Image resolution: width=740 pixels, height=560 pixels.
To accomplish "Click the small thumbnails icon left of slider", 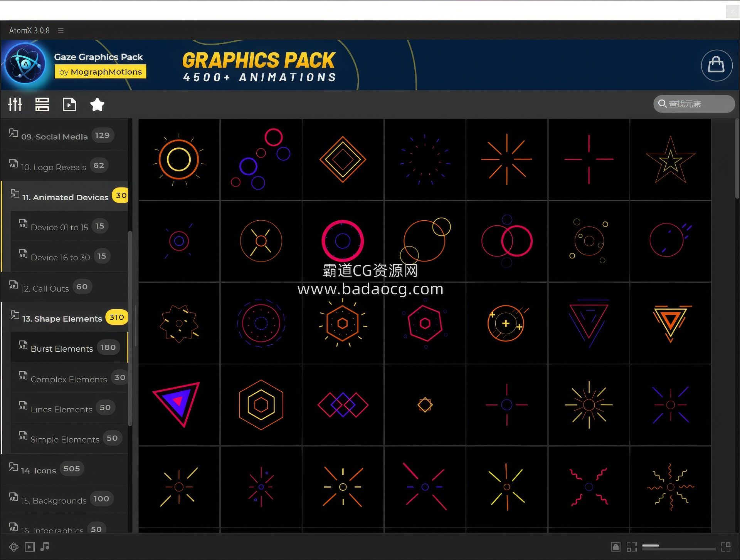I will [x=631, y=547].
